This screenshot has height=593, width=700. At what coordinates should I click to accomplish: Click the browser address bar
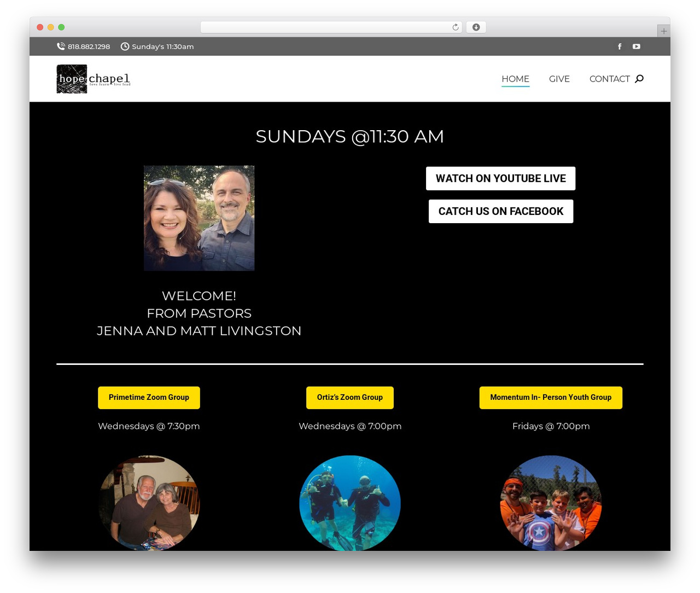pyautogui.click(x=331, y=27)
